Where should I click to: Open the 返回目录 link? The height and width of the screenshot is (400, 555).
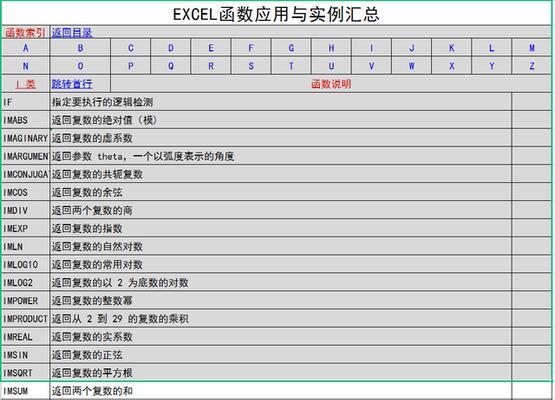72,33
